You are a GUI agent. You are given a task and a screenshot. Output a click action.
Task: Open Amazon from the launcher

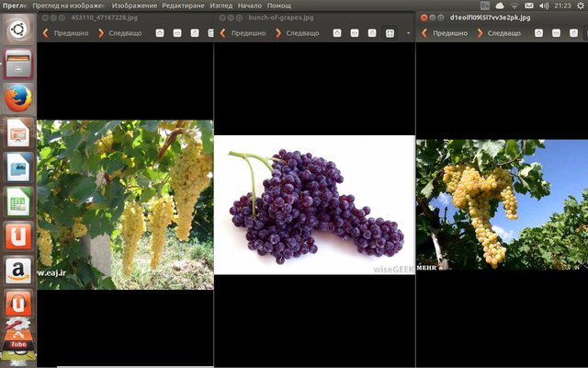click(18, 270)
